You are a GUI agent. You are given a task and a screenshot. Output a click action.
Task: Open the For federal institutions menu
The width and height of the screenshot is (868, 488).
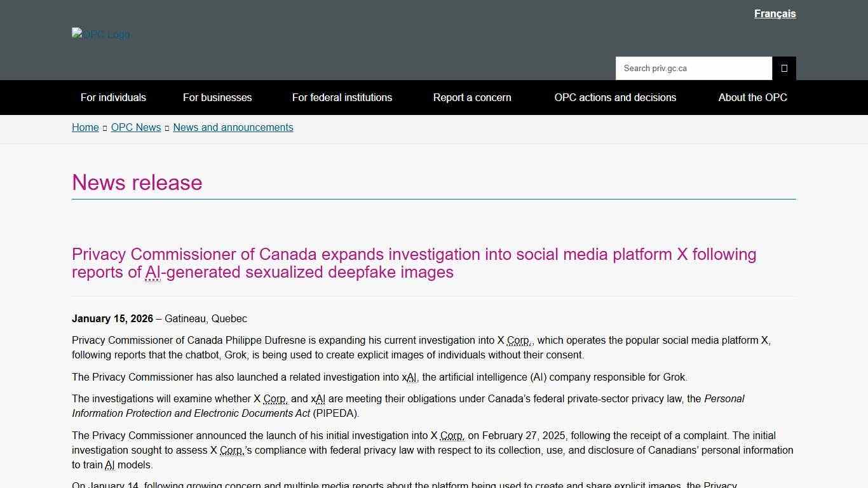[342, 97]
